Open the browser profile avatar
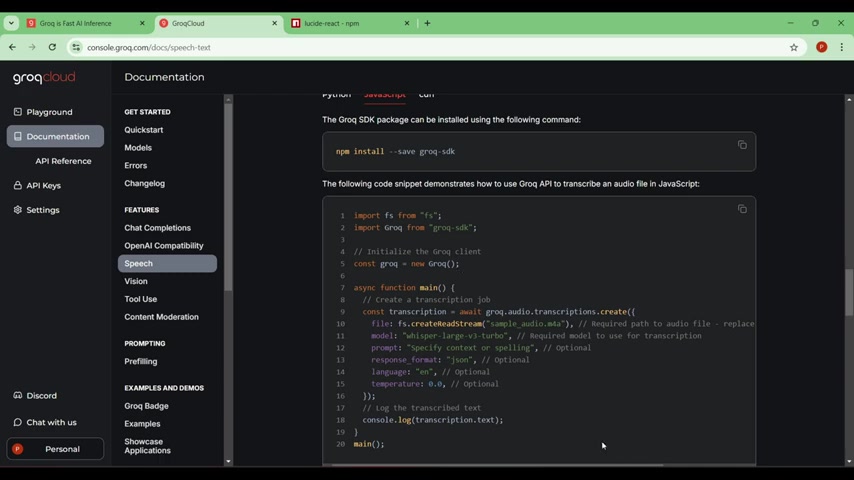 point(821,47)
